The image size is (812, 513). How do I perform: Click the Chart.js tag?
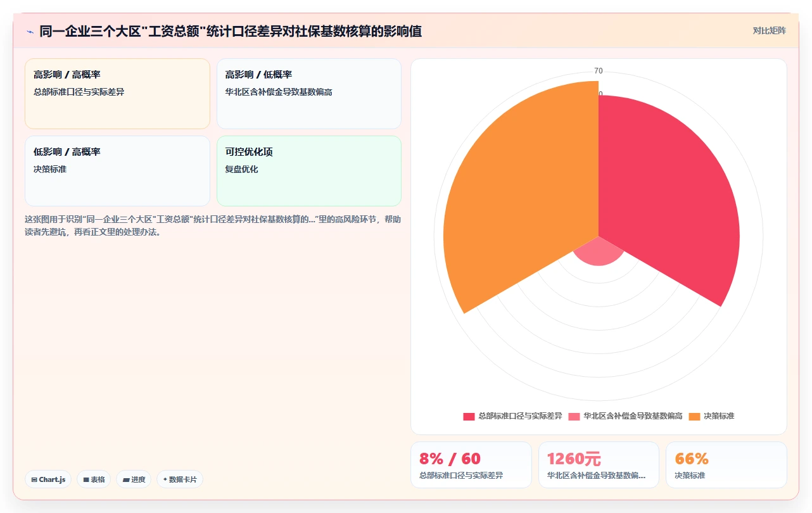tap(48, 479)
